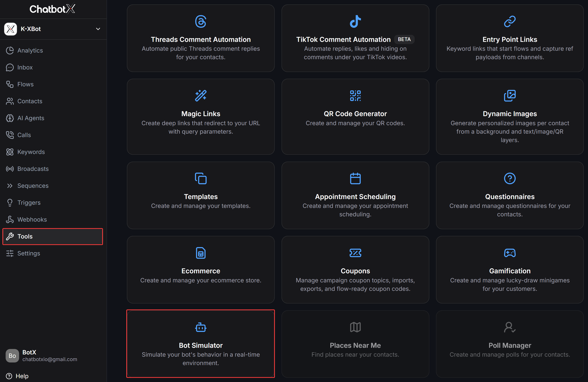Viewport: 588px width, 382px height.
Task: Click the Templates copy icon
Action: tap(201, 179)
